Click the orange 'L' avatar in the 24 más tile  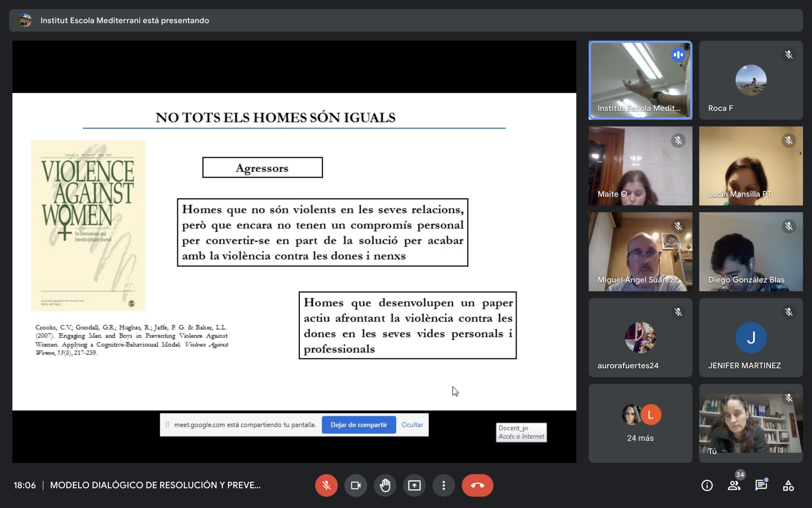tap(651, 415)
